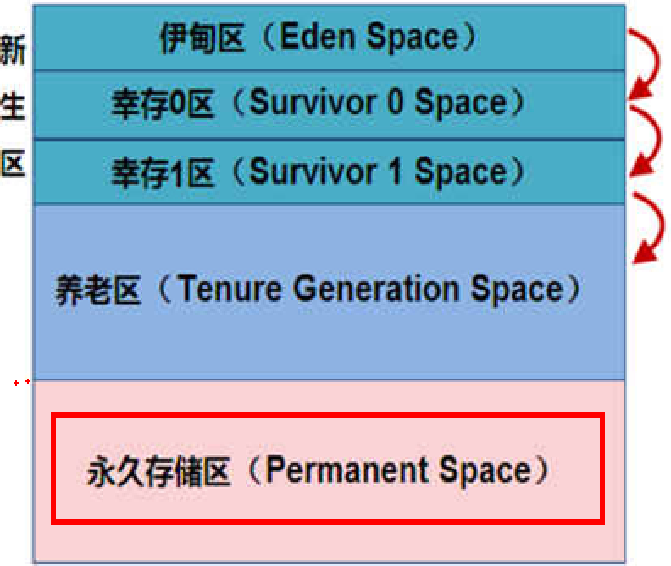The image size is (671, 566).
Task: Click the red arrow pointing into Tenure Generation
Action: pos(649,227)
